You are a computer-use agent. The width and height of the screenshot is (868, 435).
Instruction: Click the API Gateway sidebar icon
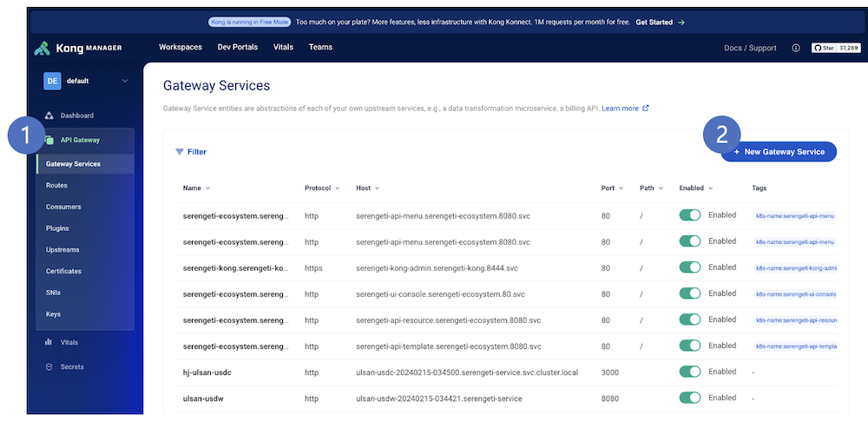(49, 140)
